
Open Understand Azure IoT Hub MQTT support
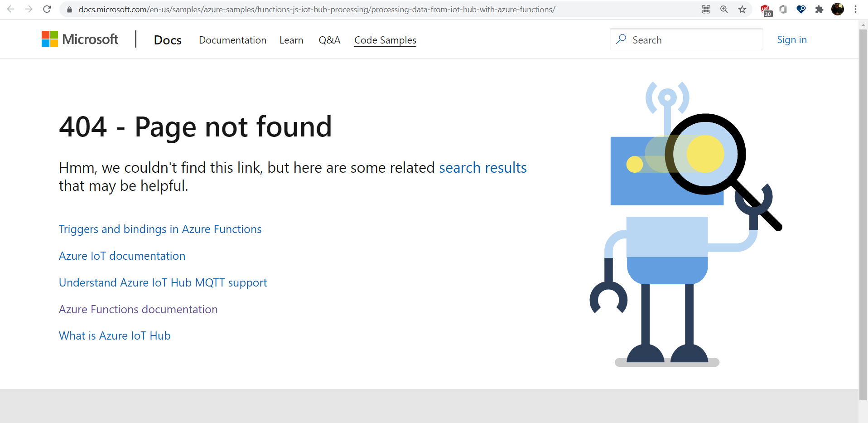pos(163,282)
